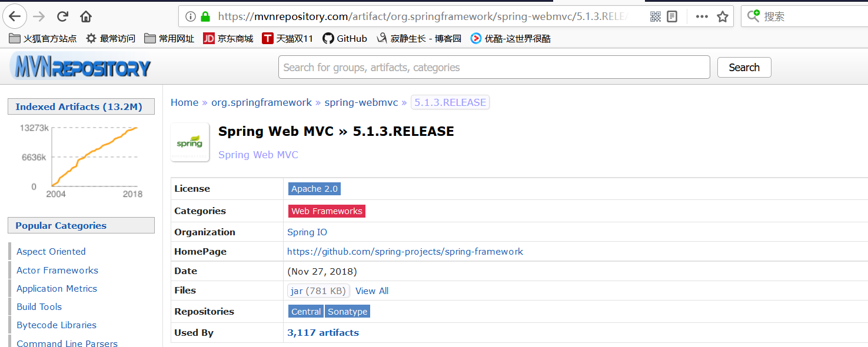
Task: Open the 京东商城 bookmark
Action: pyautogui.click(x=228, y=39)
